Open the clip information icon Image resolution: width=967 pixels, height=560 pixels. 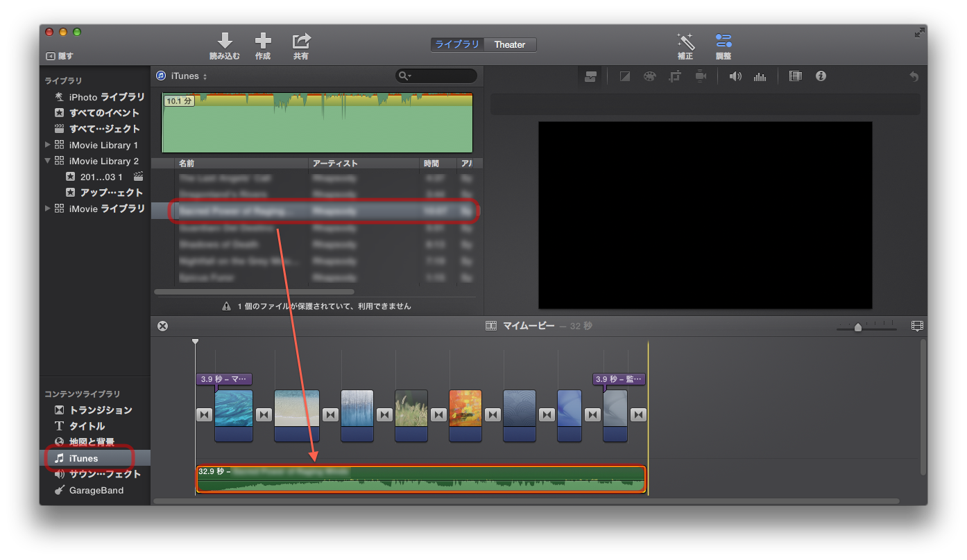pos(821,76)
